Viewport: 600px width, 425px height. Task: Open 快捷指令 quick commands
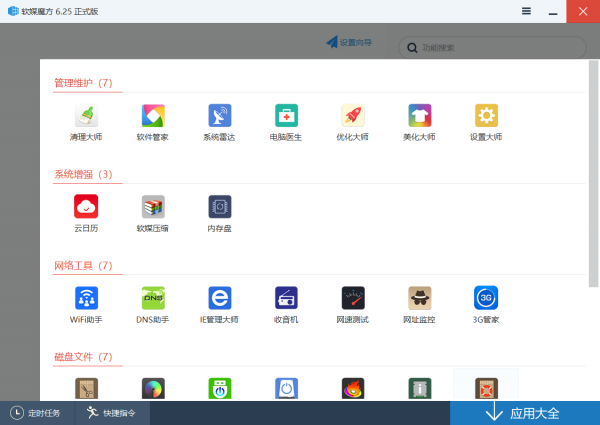pyautogui.click(x=111, y=413)
